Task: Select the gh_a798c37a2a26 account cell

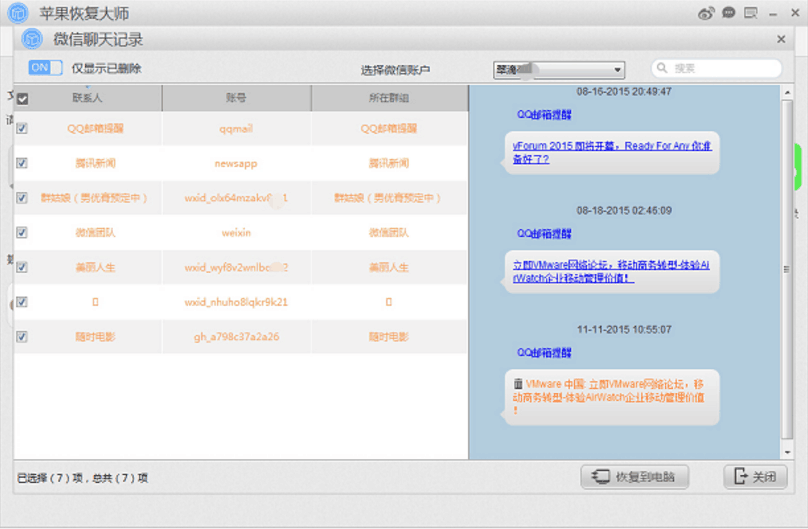Action: (236, 337)
